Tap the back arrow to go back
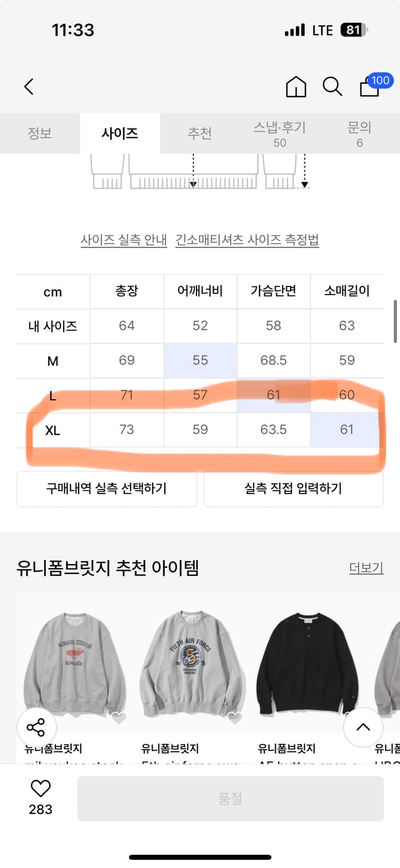The width and height of the screenshot is (400, 868). (x=29, y=86)
